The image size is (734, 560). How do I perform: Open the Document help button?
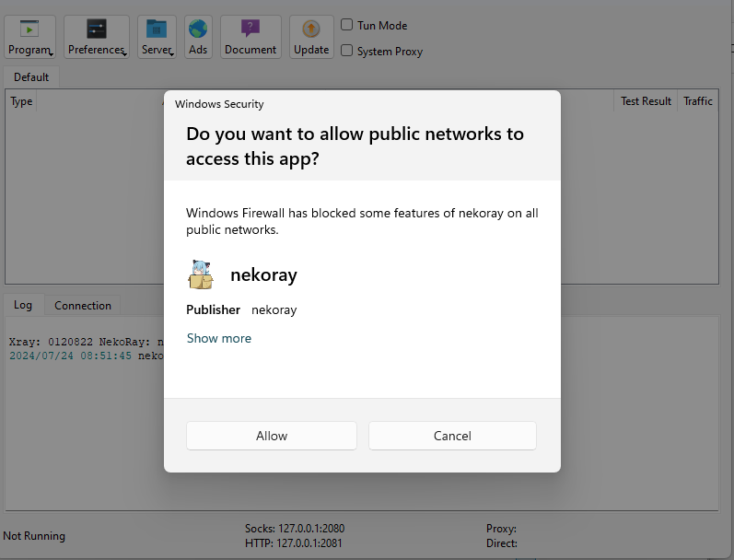coord(250,37)
